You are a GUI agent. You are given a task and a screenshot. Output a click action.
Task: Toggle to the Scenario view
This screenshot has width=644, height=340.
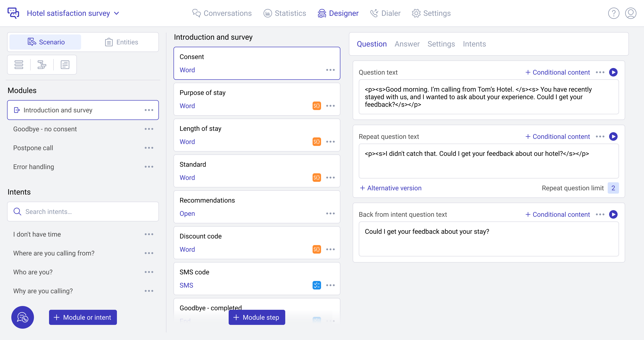pos(45,42)
